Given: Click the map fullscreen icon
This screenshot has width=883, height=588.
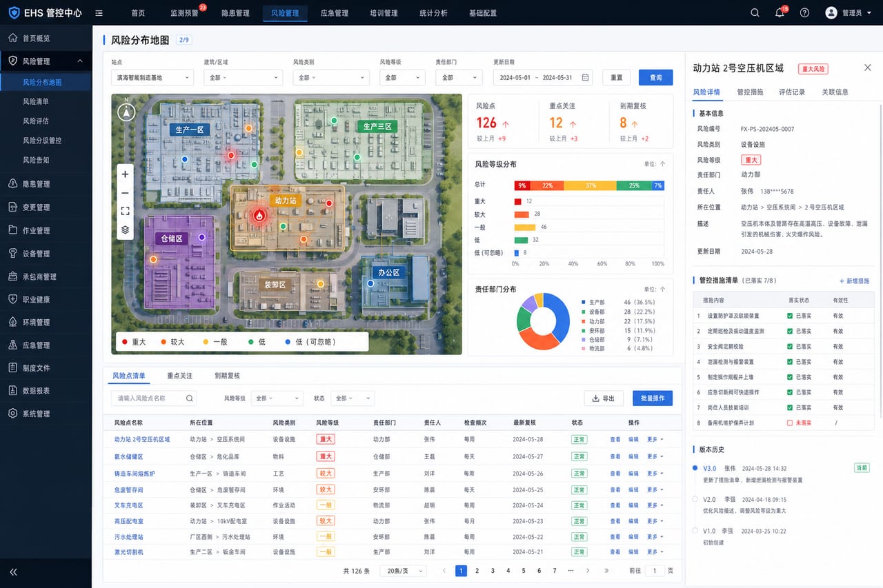Looking at the screenshot, I should (125, 211).
